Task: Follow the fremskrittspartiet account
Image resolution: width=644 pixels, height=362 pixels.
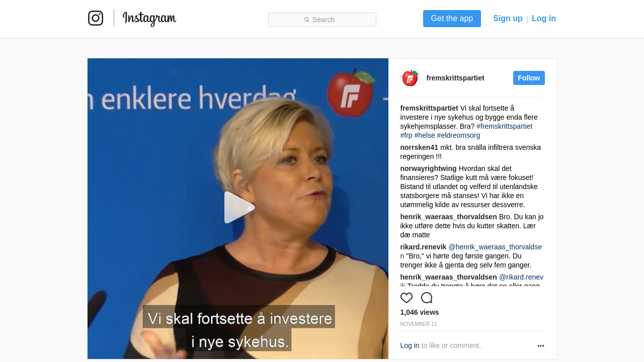Action: point(529,78)
